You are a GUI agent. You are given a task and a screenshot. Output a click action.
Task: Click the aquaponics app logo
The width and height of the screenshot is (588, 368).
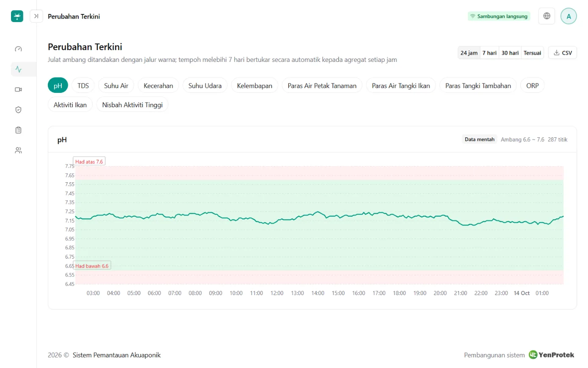pyautogui.click(x=17, y=16)
